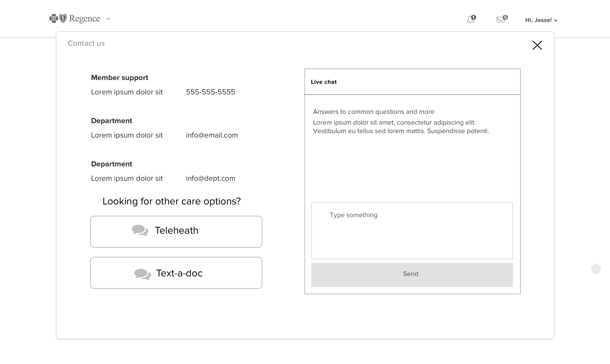
Task: Expand the Regence logo dropdown chevron
Action: tap(108, 19)
